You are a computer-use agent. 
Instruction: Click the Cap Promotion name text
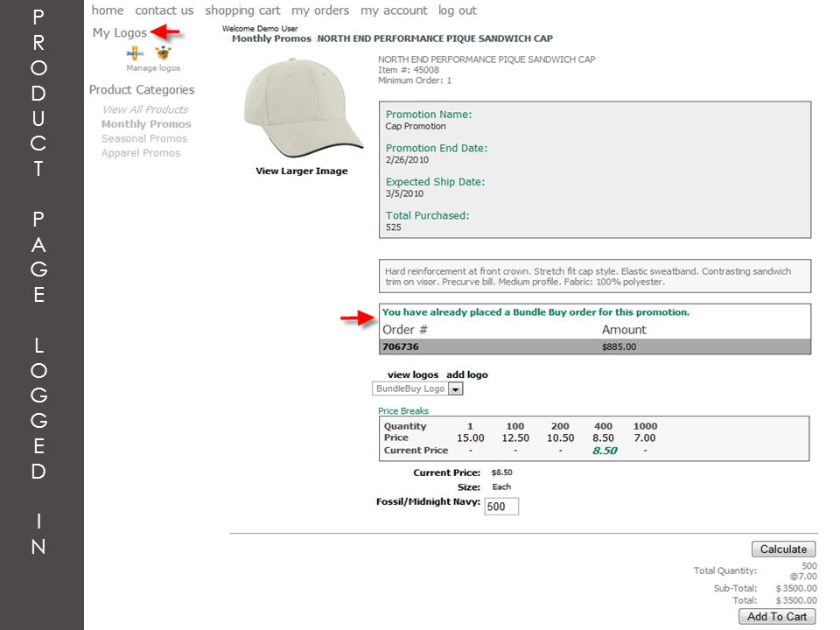point(416,126)
